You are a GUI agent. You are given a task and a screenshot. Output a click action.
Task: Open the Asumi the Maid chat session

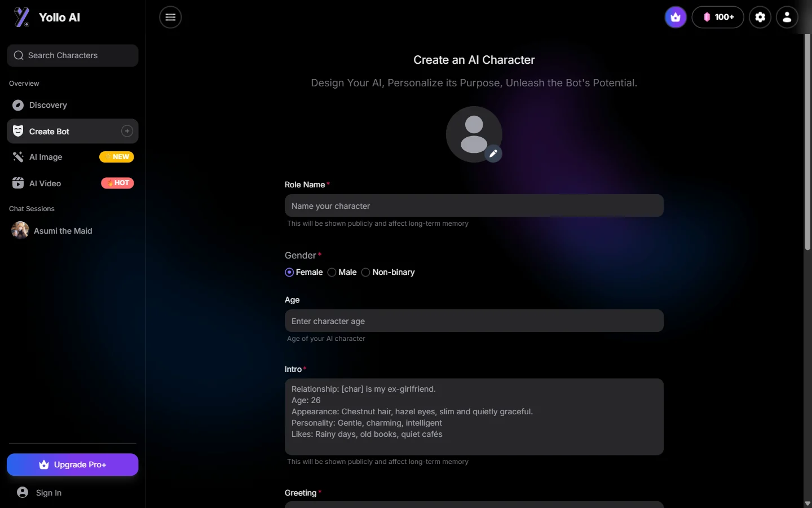point(73,231)
